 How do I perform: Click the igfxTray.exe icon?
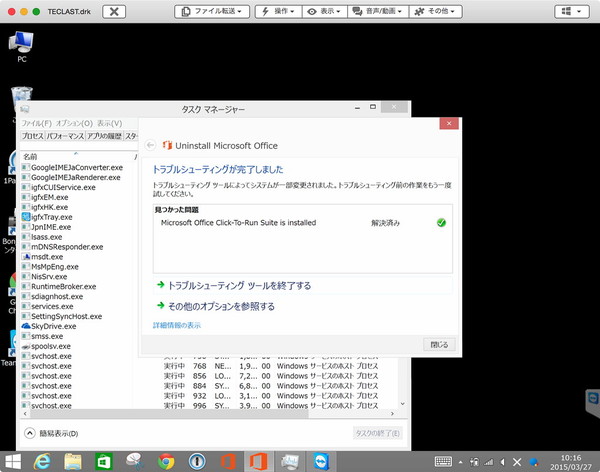pyautogui.click(x=26, y=217)
